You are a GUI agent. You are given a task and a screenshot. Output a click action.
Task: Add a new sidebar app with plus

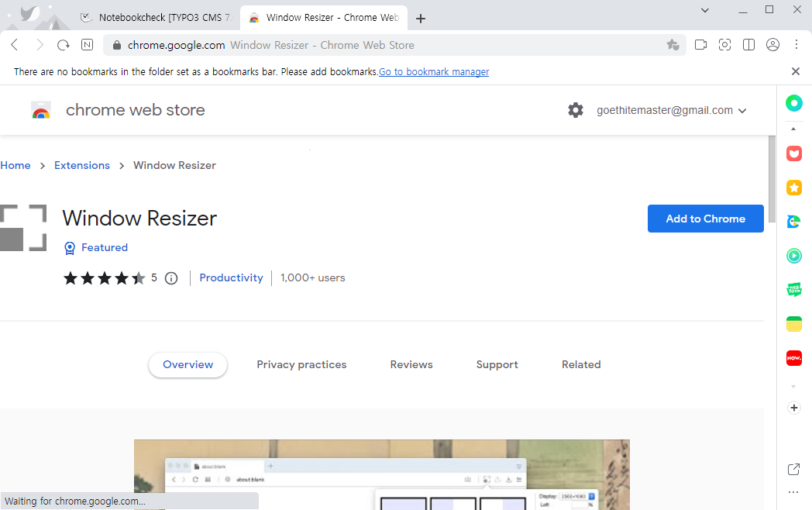tap(794, 408)
